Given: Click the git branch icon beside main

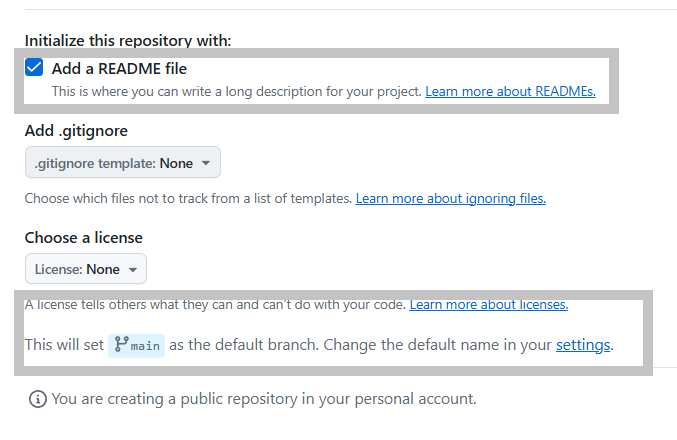Looking at the screenshot, I should (121, 345).
